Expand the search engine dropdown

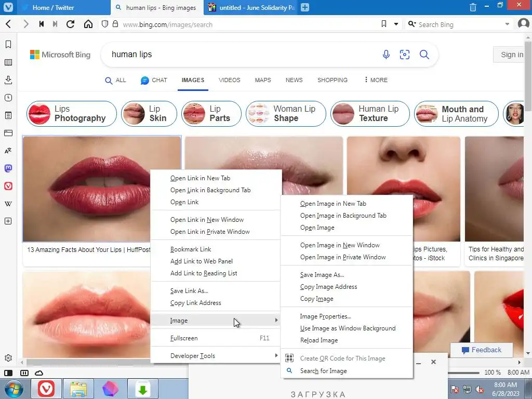(x=507, y=24)
